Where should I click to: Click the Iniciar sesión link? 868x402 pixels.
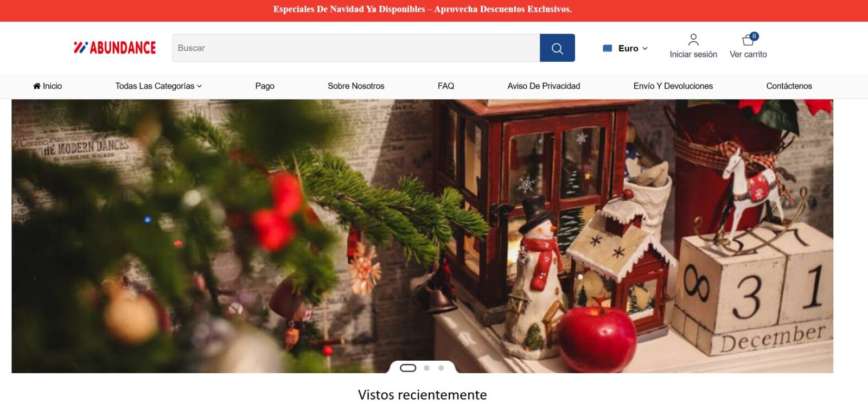coord(693,54)
